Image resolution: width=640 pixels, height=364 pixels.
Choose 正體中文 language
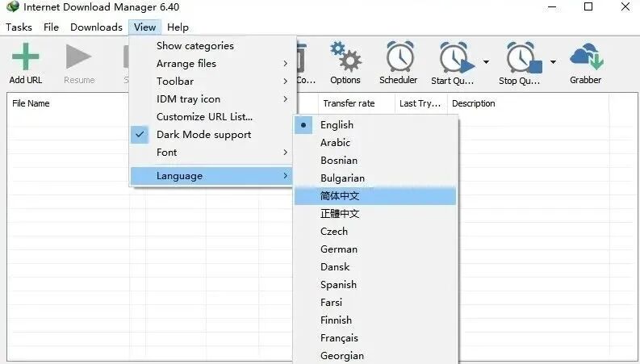375,214
